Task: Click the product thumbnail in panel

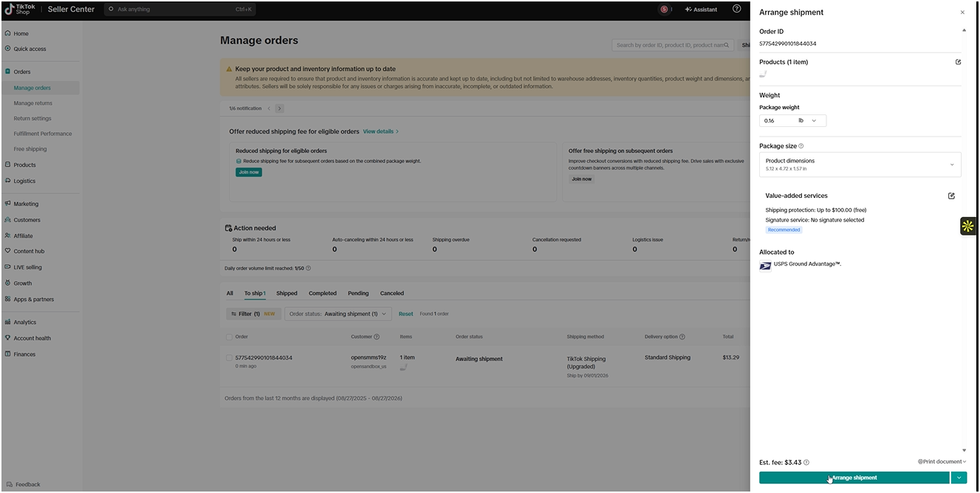Action: tap(764, 74)
